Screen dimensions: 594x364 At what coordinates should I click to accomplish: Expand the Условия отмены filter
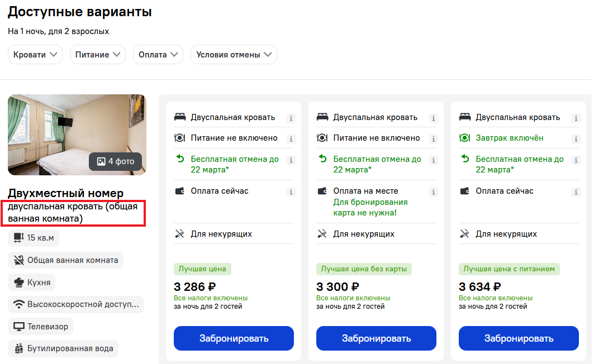tap(234, 55)
